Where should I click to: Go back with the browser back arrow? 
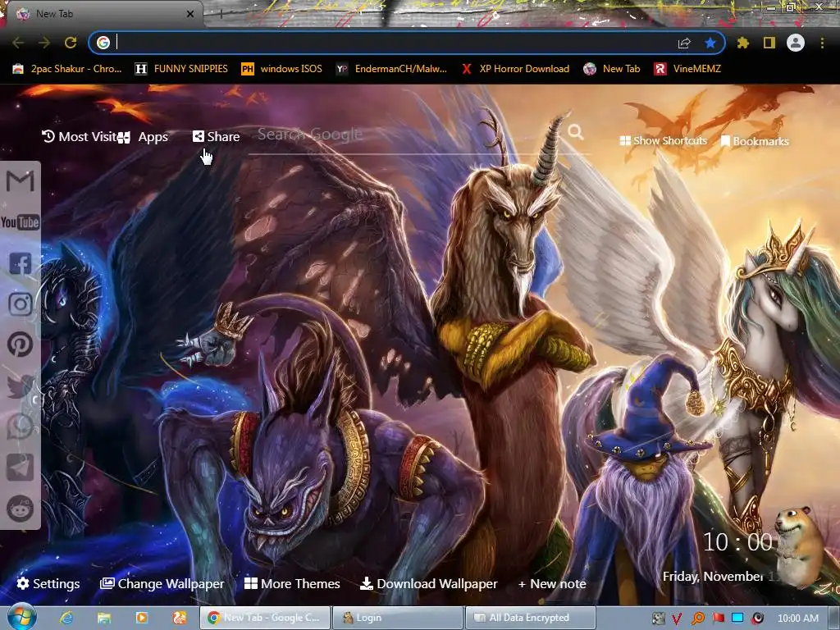click(18, 43)
